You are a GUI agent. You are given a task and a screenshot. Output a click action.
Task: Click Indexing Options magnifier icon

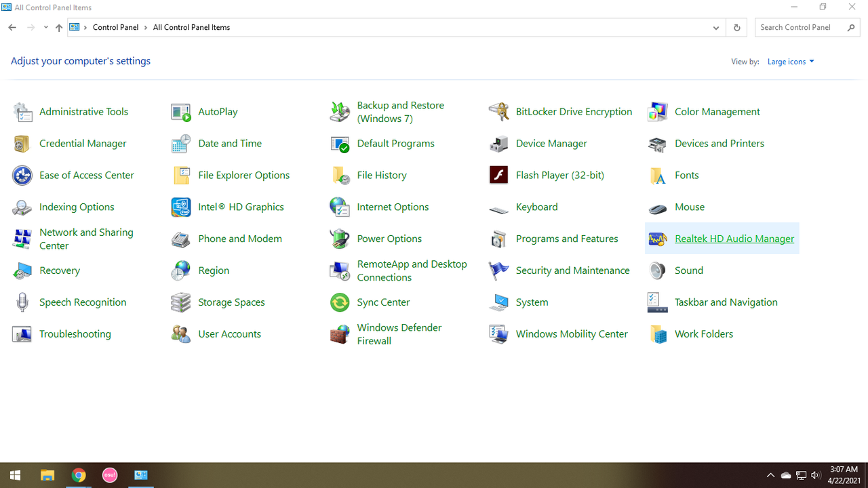(22, 207)
